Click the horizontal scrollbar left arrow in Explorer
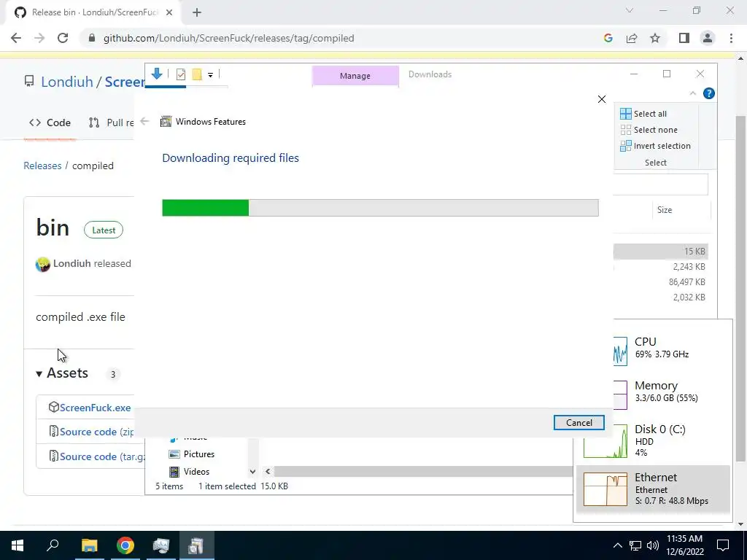This screenshot has height=560, width=747. (x=268, y=472)
